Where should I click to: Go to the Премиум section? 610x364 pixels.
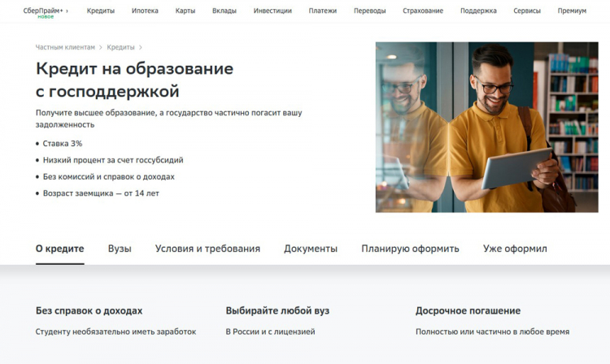pos(572,11)
